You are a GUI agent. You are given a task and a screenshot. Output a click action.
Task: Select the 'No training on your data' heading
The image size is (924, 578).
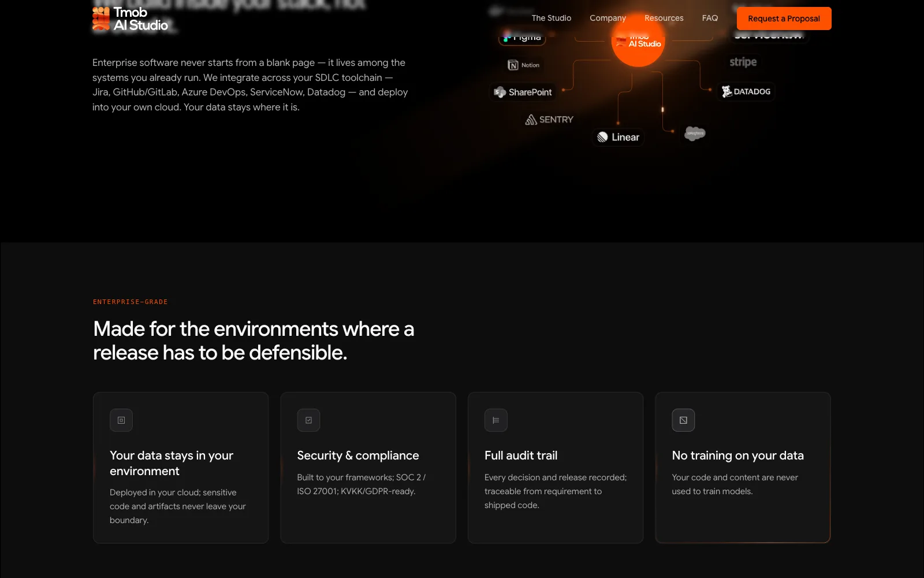point(737,455)
